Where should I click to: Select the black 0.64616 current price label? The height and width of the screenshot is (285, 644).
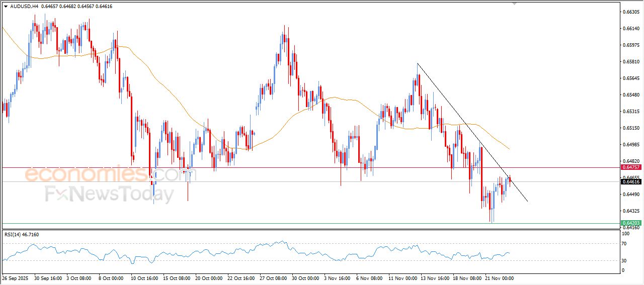click(x=631, y=182)
